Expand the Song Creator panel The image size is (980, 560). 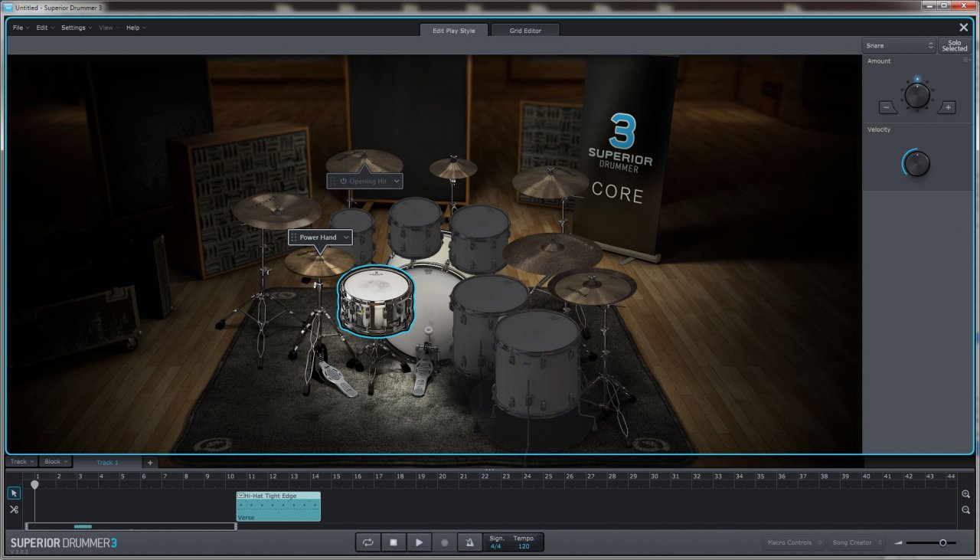coord(856,542)
